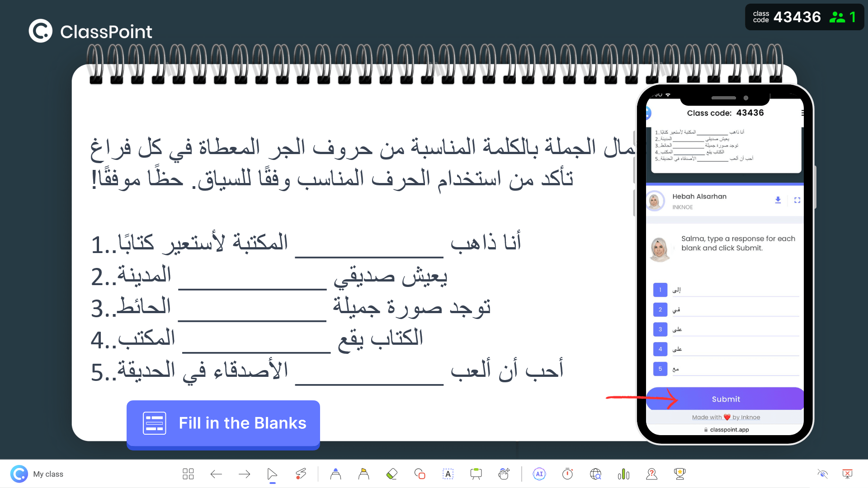Image resolution: width=868 pixels, height=488 pixels.
Task: Click the polling/results chart icon
Action: point(623,474)
